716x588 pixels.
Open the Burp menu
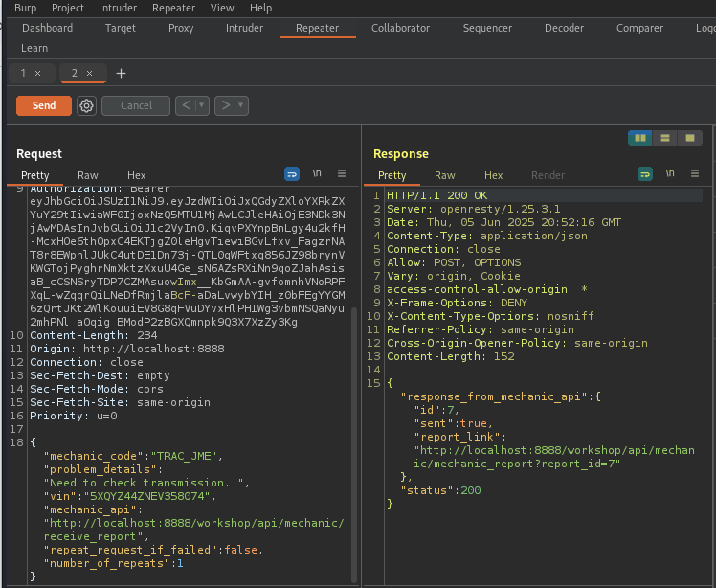[x=25, y=8]
